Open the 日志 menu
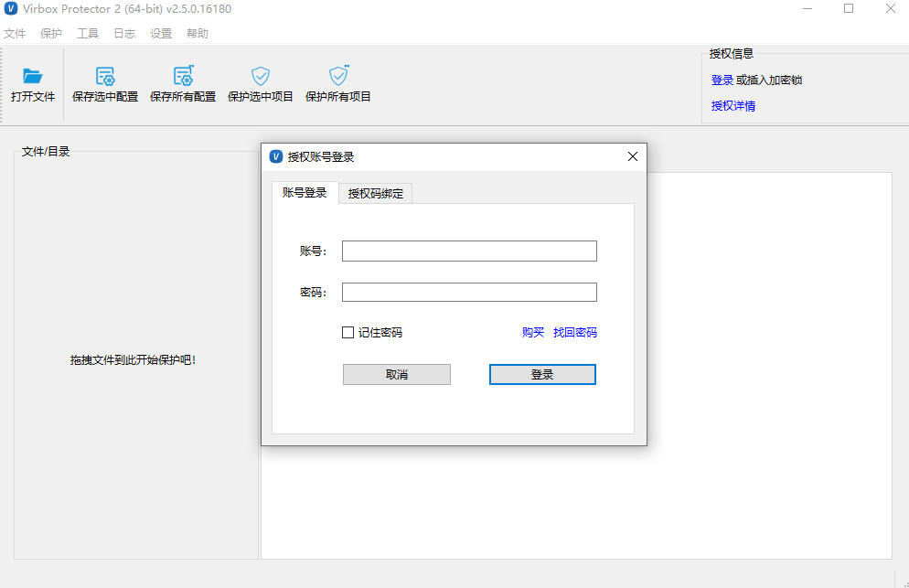This screenshot has height=588, width=909. [124, 34]
